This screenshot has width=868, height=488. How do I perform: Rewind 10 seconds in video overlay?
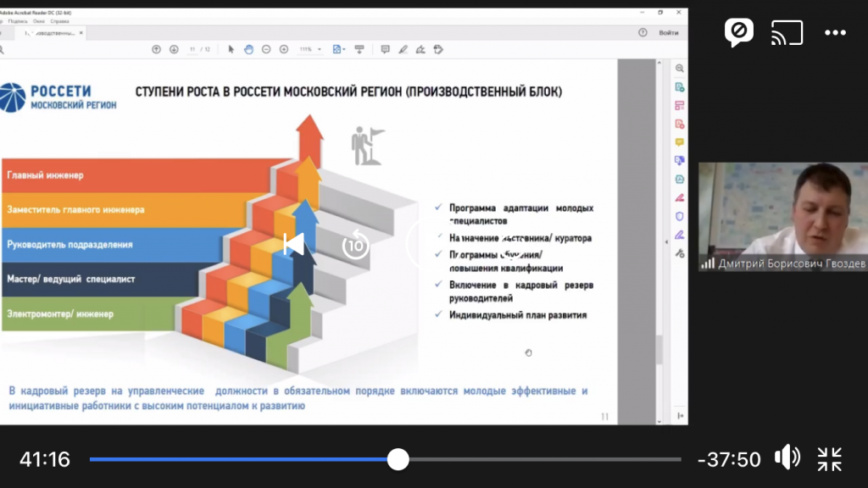pyautogui.click(x=355, y=245)
